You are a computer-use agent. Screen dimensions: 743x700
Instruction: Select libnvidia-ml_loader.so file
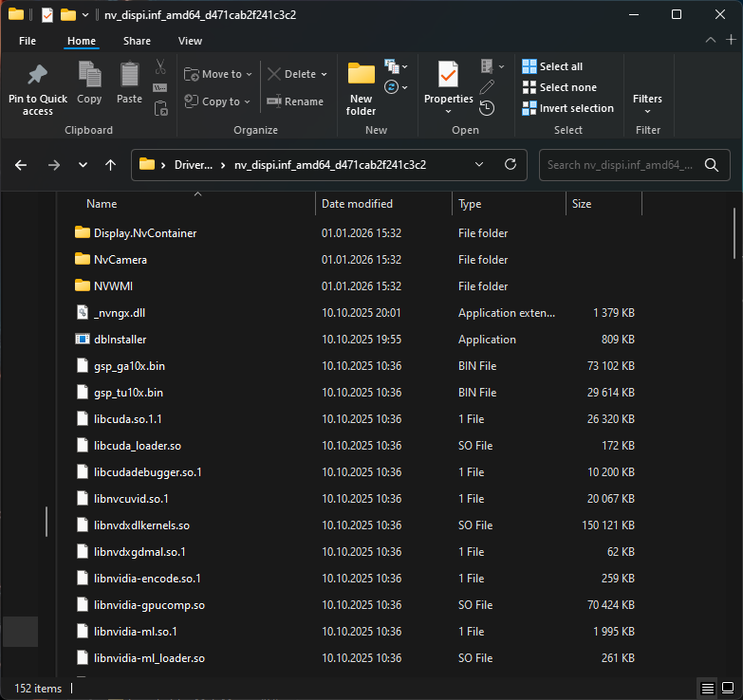[356, 658]
